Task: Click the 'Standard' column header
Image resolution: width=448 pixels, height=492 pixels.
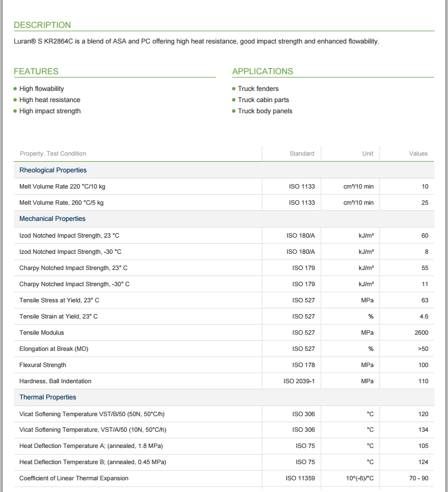Action: point(301,153)
